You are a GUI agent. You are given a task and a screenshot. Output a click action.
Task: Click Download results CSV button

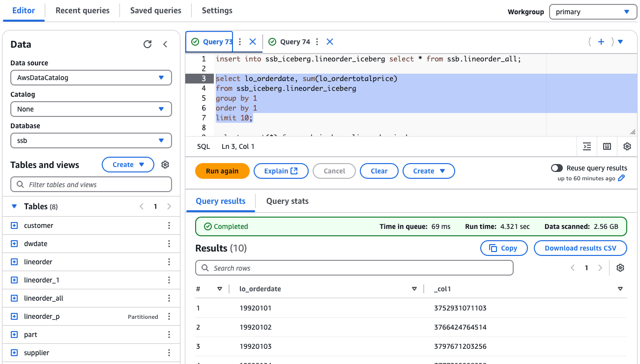tap(581, 248)
